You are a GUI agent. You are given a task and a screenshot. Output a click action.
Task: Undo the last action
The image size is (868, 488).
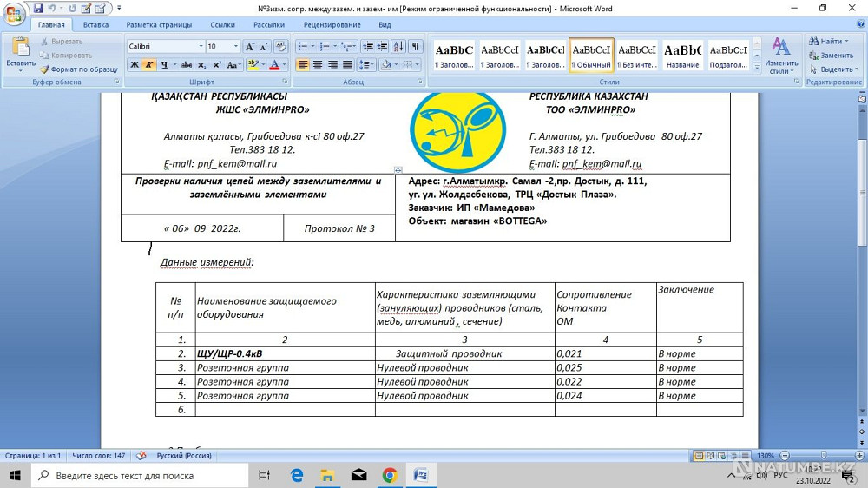pyautogui.click(x=52, y=9)
